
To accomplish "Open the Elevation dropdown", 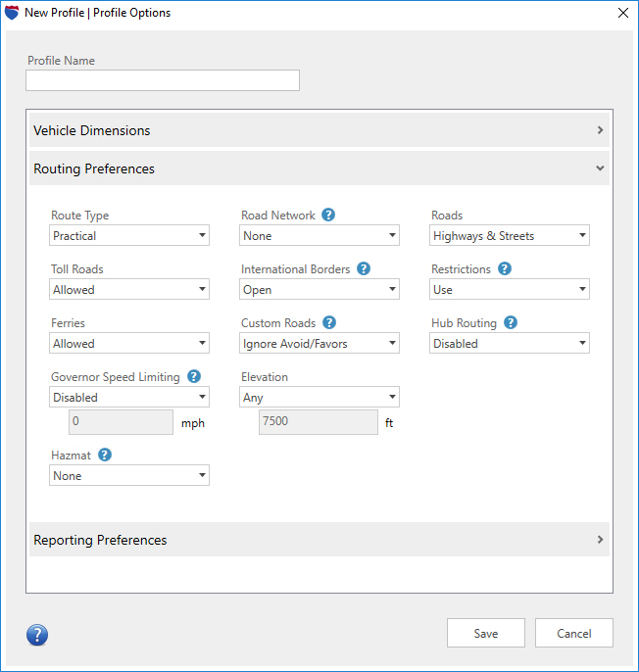I will point(319,398).
